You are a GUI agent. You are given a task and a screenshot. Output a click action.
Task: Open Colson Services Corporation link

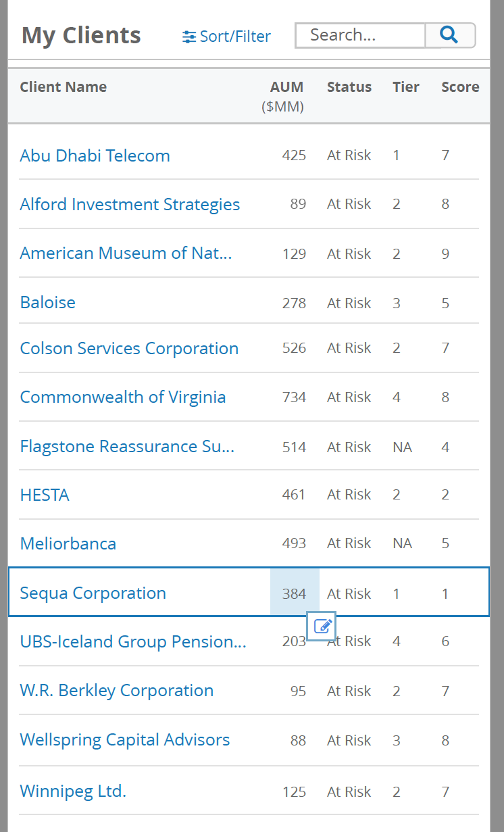coord(129,348)
